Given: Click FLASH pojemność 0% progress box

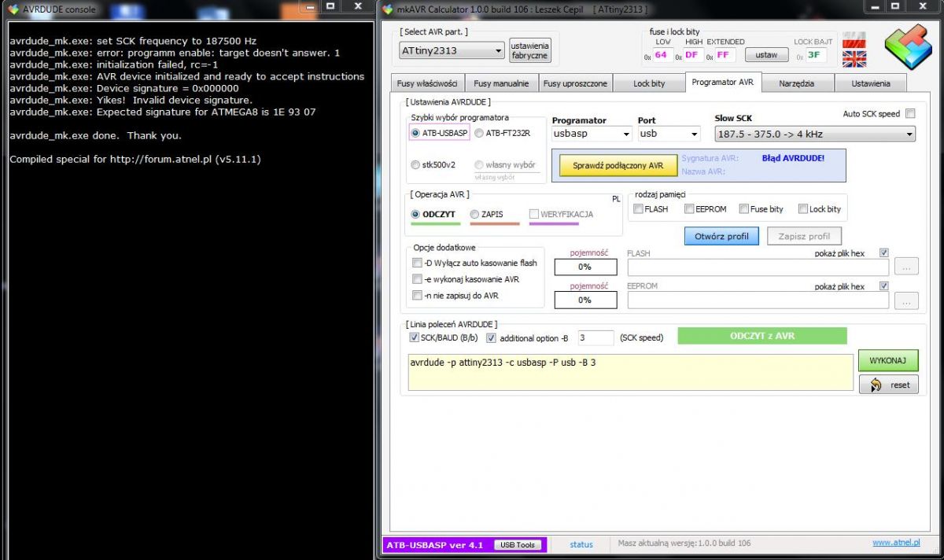Looking at the screenshot, I should 585,267.
